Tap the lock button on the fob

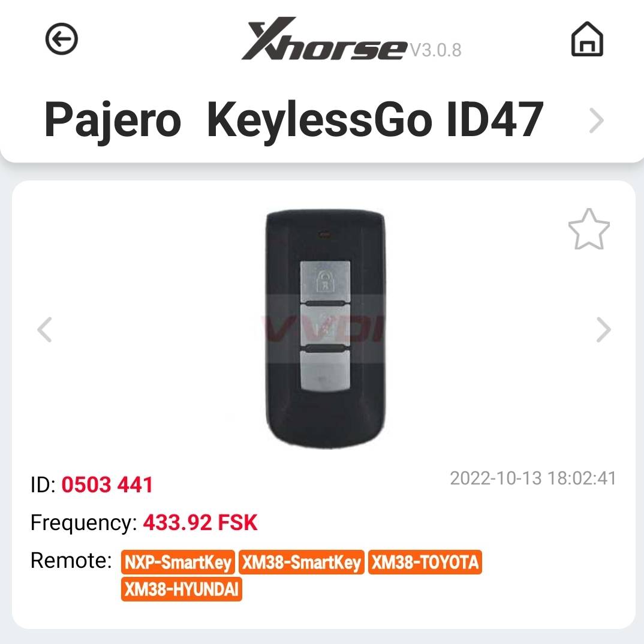(325, 281)
